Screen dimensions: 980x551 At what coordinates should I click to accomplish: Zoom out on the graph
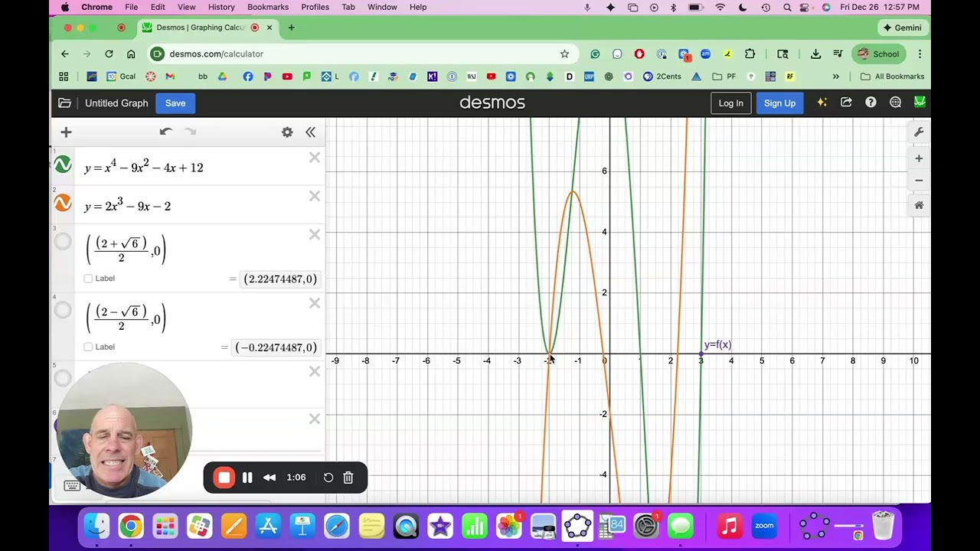pos(919,181)
